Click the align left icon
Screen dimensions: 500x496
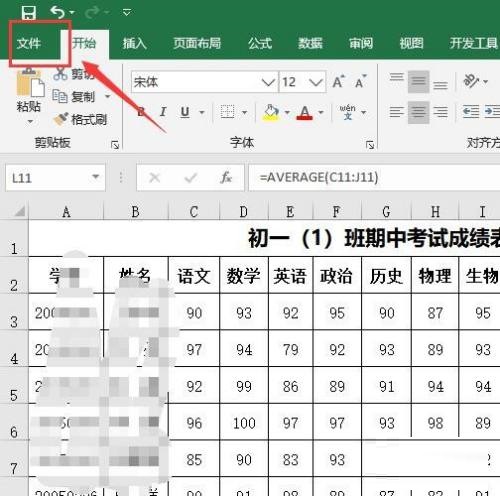pos(397,112)
